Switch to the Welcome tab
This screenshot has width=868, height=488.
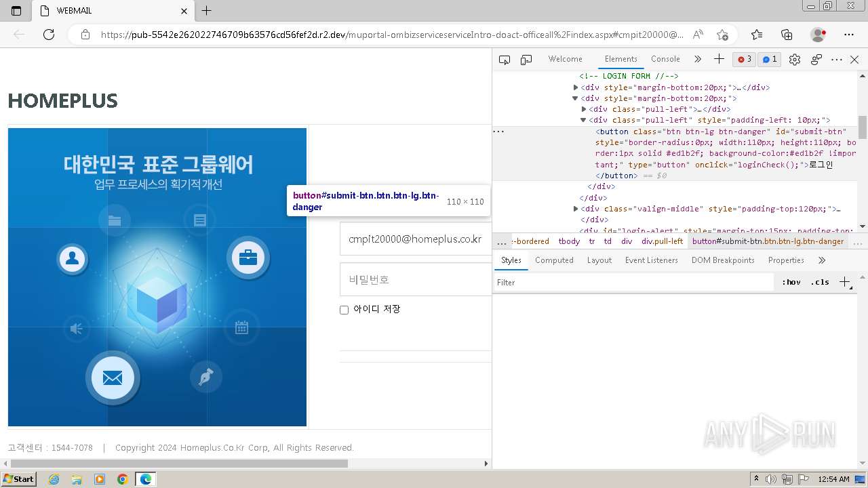coord(565,59)
